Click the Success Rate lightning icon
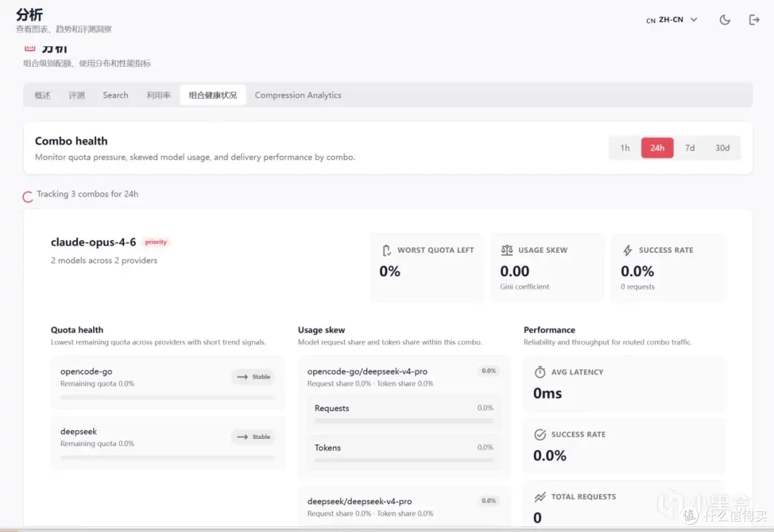This screenshot has height=532, width=774. [x=627, y=250]
